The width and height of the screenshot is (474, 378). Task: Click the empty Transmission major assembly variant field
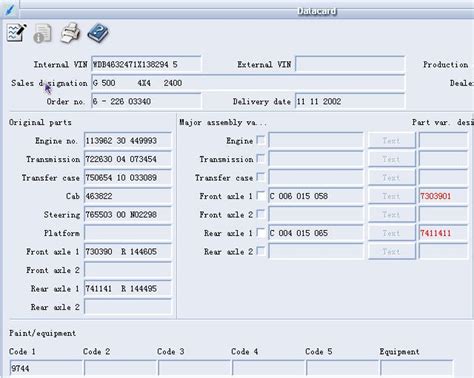(x=316, y=159)
